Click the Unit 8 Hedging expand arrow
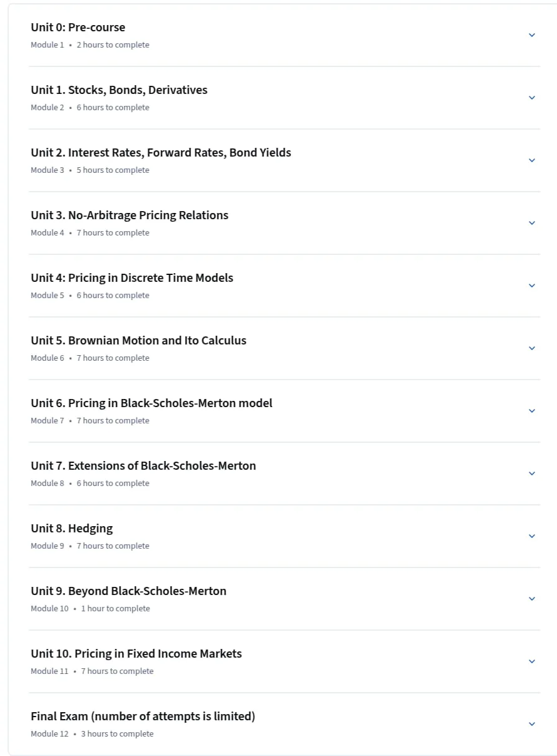 (x=532, y=536)
